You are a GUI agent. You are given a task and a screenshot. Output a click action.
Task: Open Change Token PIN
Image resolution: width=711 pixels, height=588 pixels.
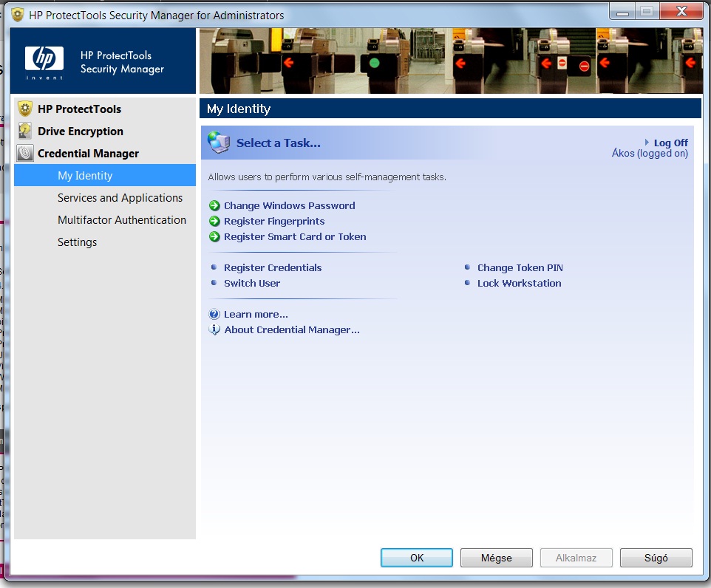click(x=520, y=268)
